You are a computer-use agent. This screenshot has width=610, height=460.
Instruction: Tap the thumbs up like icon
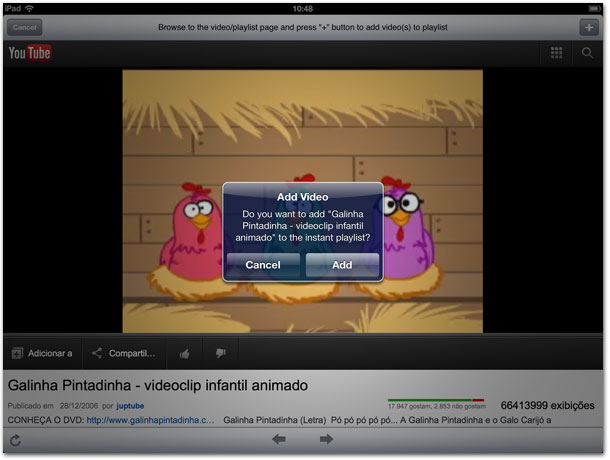(x=185, y=353)
